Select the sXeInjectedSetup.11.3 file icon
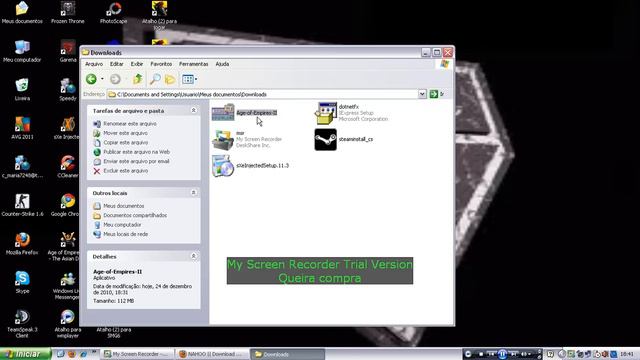640x360 pixels. [223, 166]
